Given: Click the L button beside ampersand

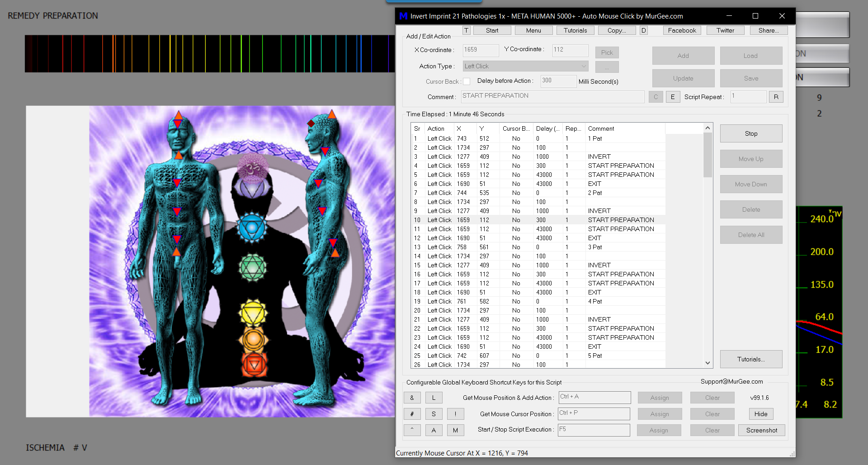Looking at the screenshot, I should [434, 398].
